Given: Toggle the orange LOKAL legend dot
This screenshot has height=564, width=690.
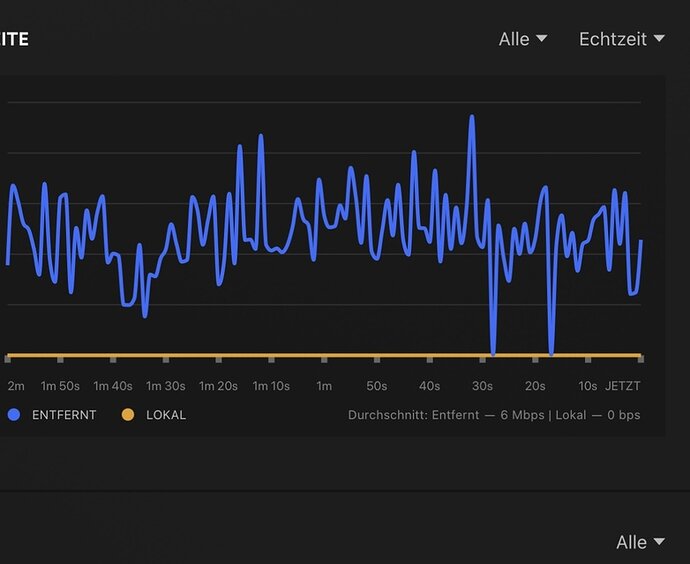Looking at the screenshot, I should [x=128, y=415].
